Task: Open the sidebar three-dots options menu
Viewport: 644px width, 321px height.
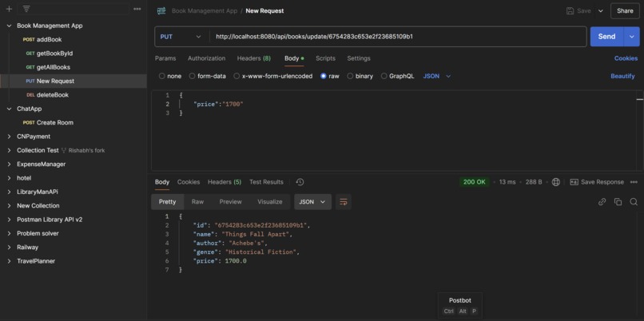Action: click(x=137, y=9)
